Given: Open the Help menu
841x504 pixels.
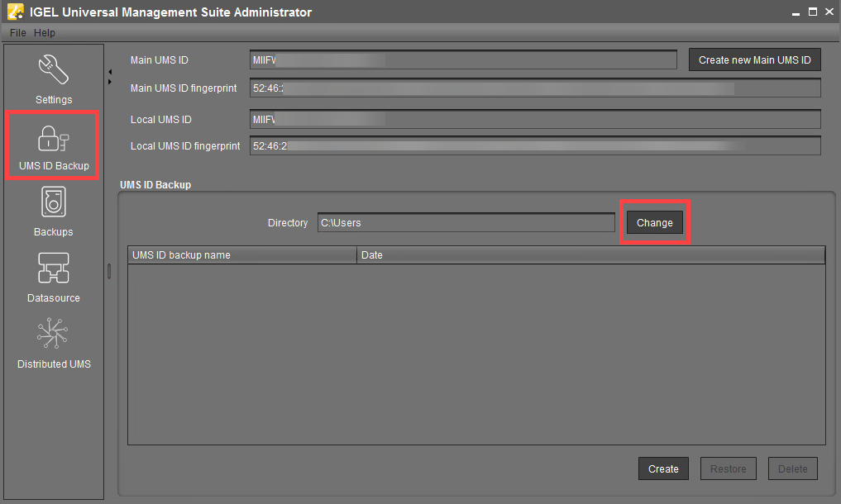Looking at the screenshot, I should click(x=45, y=33).
